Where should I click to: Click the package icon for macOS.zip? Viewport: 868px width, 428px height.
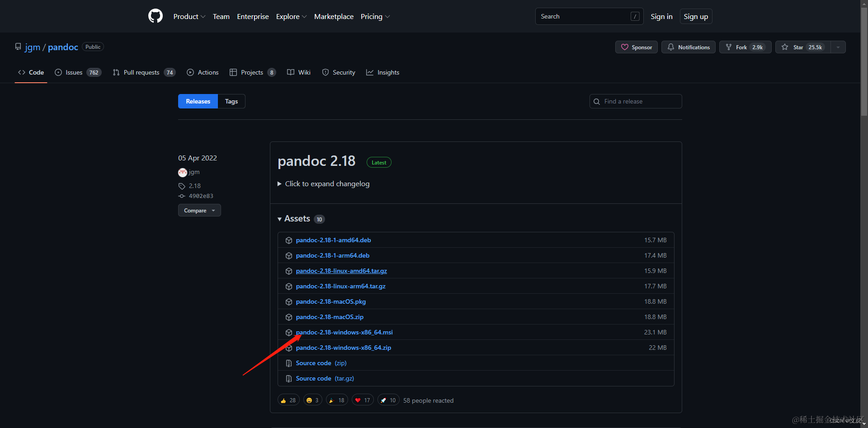(x=289, y=317)
